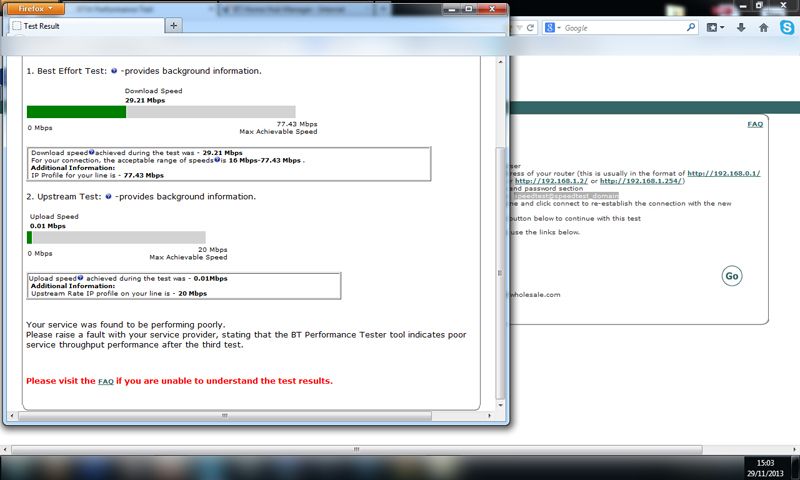Click the search magnifier icon
Screen dimensions: 800x480
[x=691, y=28]
